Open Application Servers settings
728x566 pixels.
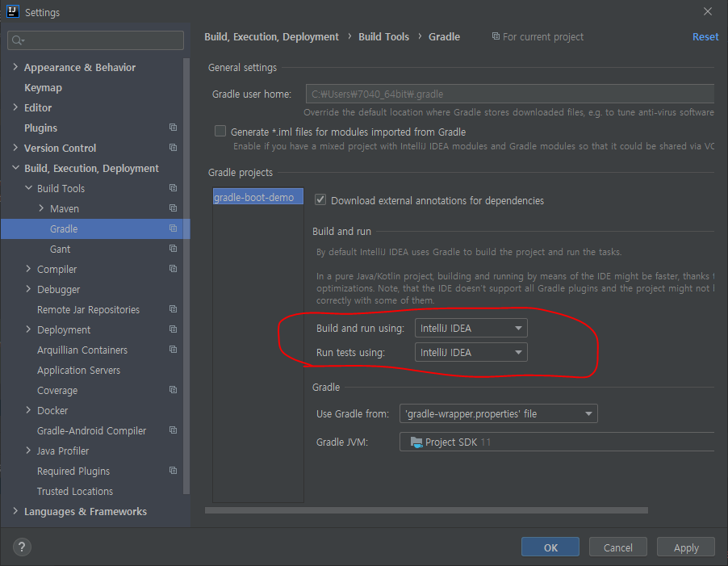point(78,370)
